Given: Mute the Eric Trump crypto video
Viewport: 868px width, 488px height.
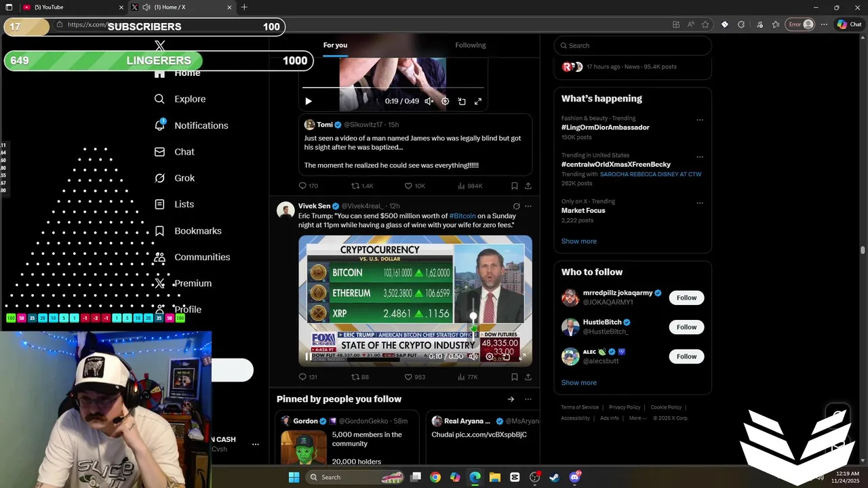Looking at the screenshot, I should 473,357.
